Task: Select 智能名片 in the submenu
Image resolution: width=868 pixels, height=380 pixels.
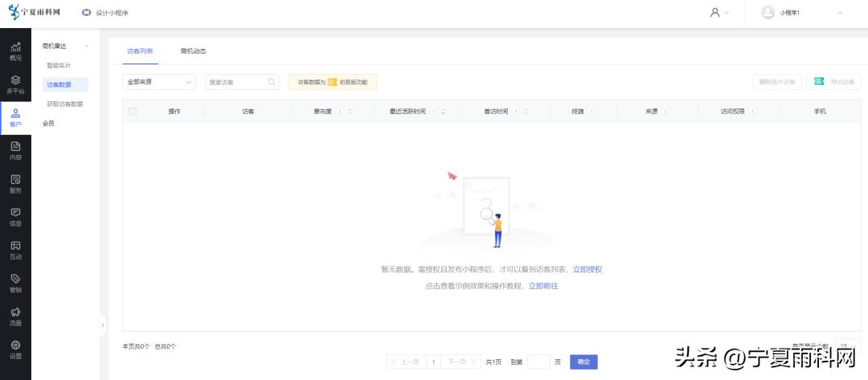Action: pyautogui.click(x=59, y=65)
